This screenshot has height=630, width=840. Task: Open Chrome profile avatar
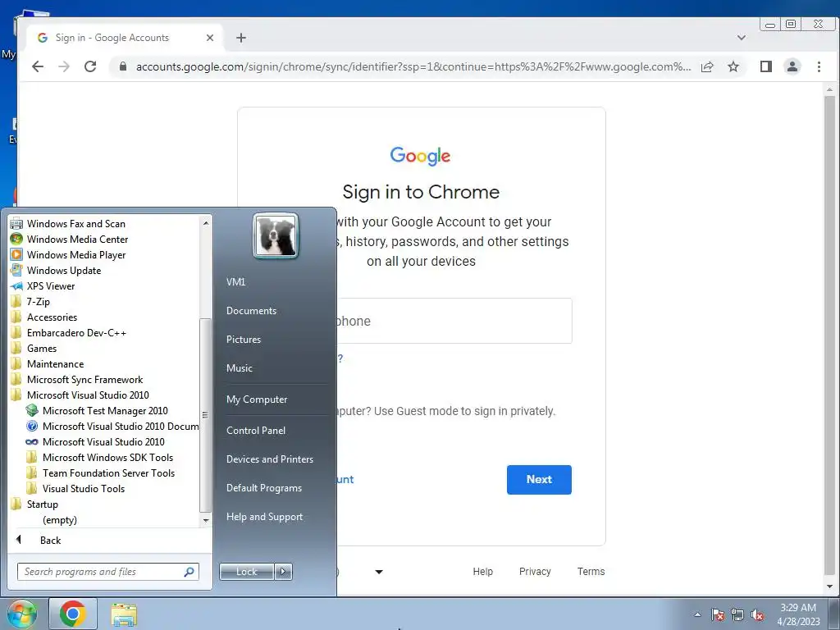(792, 66)
